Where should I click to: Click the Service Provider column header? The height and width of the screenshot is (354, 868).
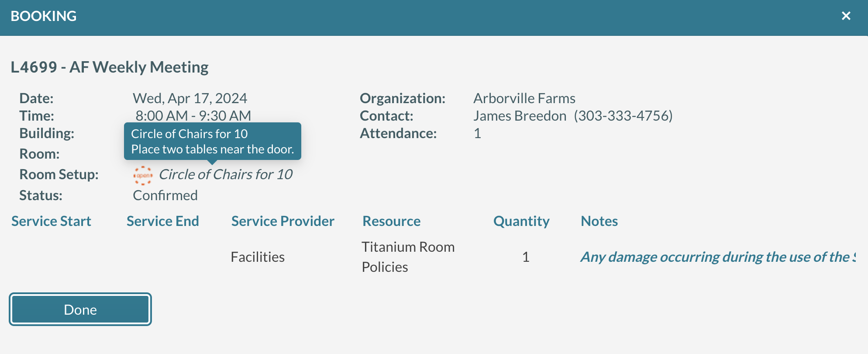point(282,221)
